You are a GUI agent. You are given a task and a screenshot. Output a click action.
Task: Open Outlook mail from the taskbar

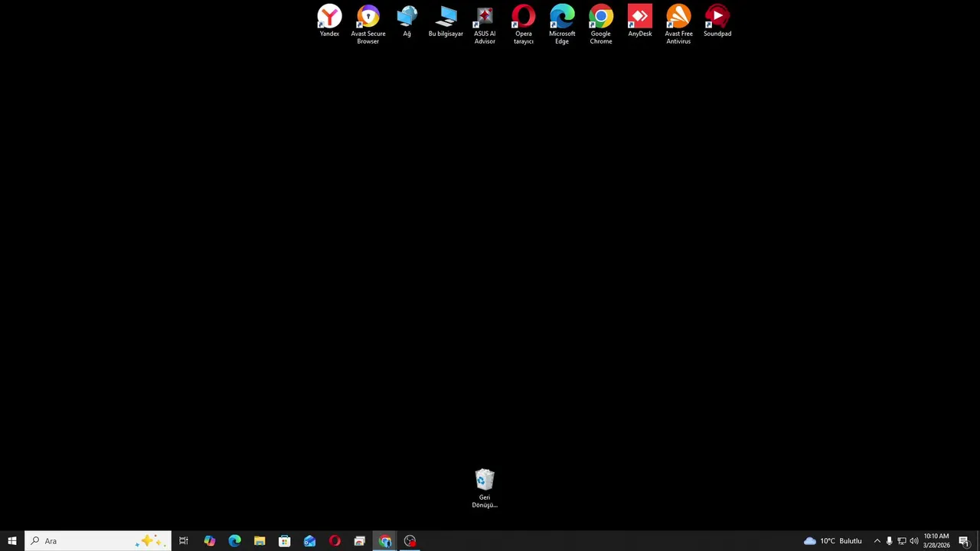coord(309,541)
